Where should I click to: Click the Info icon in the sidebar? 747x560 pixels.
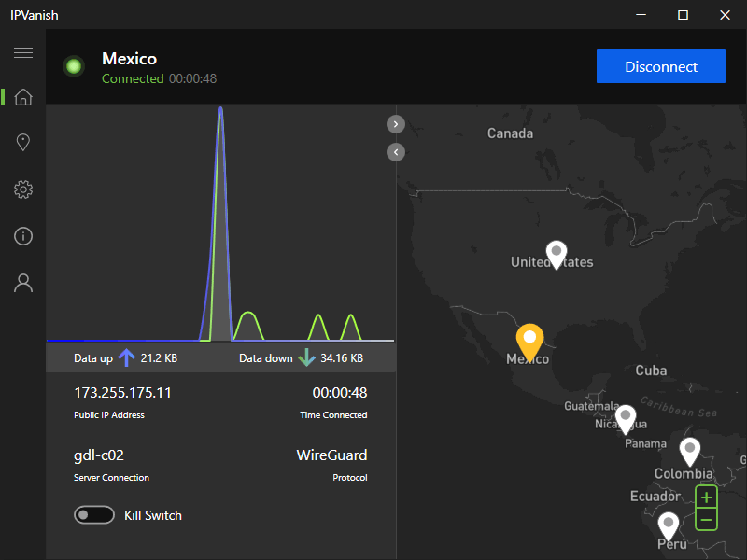(22, 235)
